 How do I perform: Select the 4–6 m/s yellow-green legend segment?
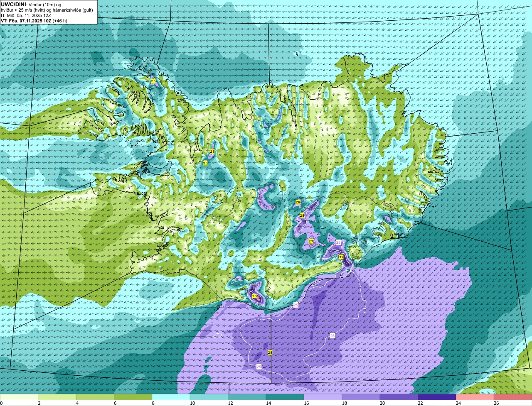tap(95, 397)
